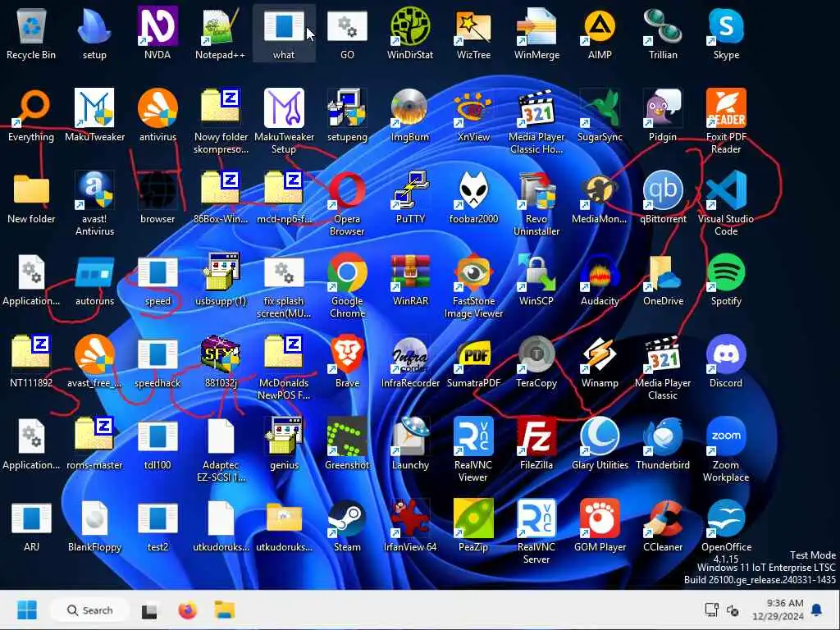Click the PuTTY desktop icon
Screen dimensions: 840x630
tap(410, 190)
